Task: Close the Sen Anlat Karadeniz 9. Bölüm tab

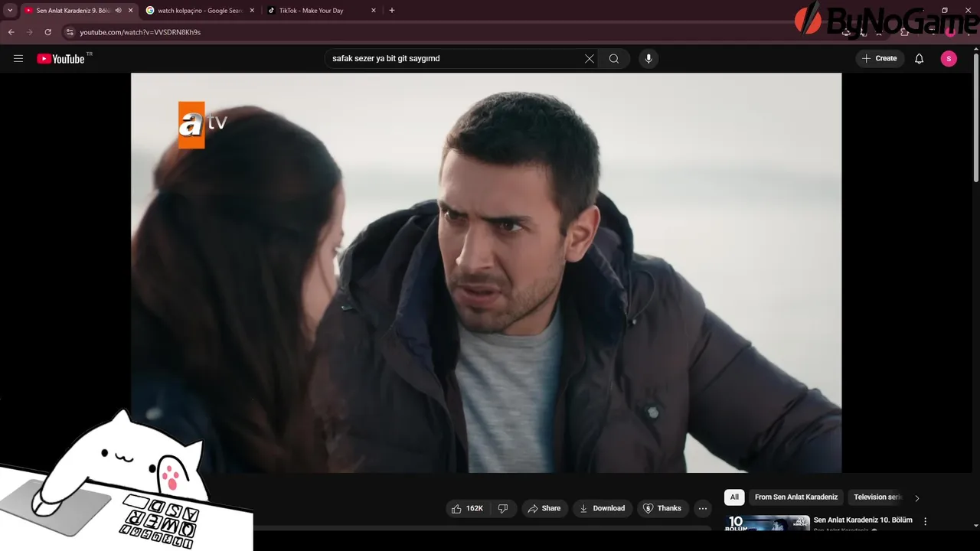Action: click(130, 11)
